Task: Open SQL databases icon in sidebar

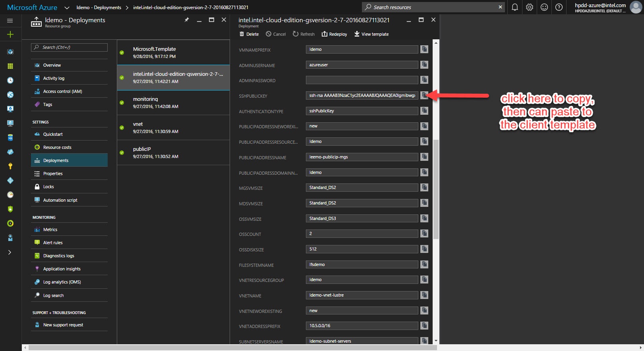Action: pos(10,137)
